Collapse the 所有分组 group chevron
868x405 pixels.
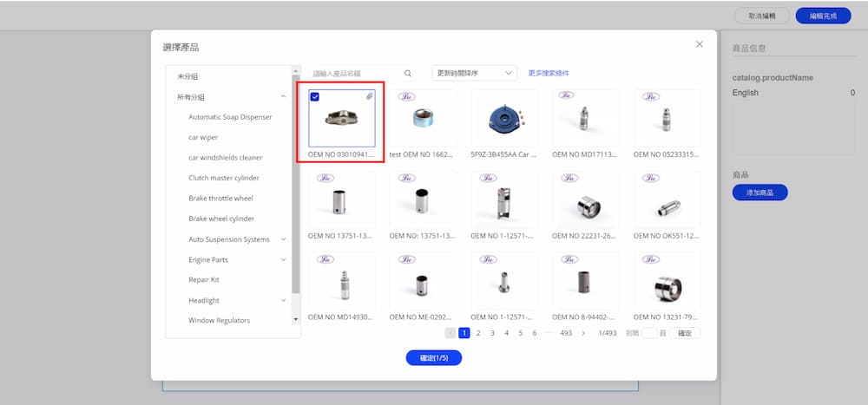coord(284,97)
